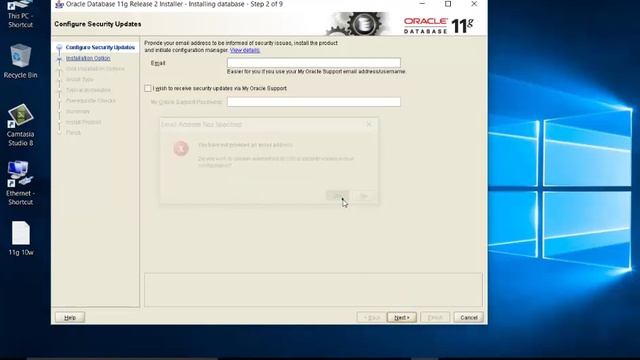
Task: Click the red error icon in dialog
Action: tap(181, 148)
